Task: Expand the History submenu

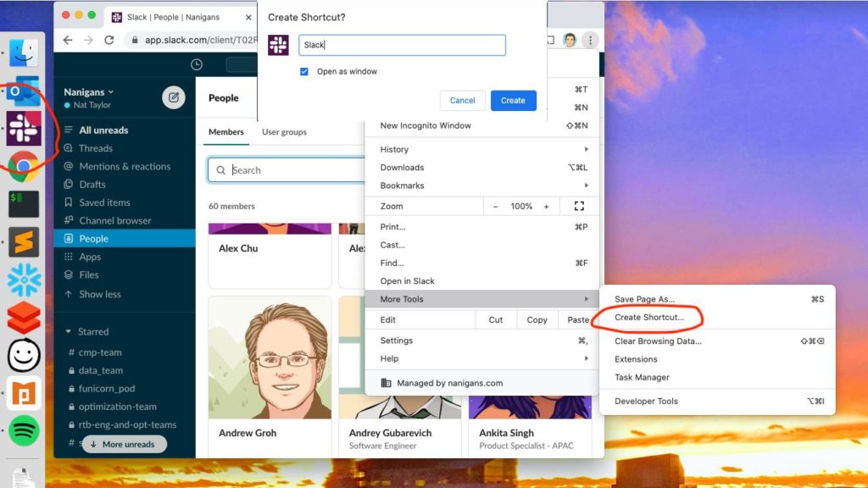Action: [x=481, y=149]
